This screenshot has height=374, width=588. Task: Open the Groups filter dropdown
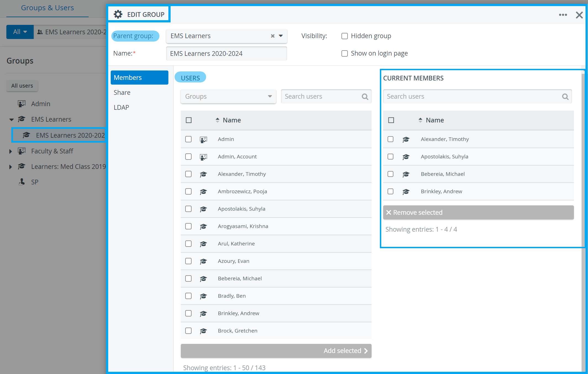pyautogui.click(x=228, y=96)
